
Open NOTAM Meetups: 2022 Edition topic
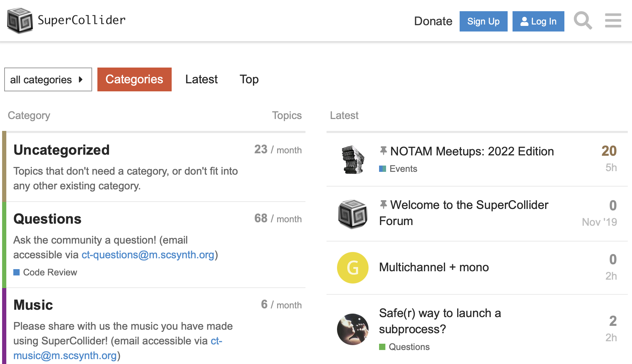[472, 151]
